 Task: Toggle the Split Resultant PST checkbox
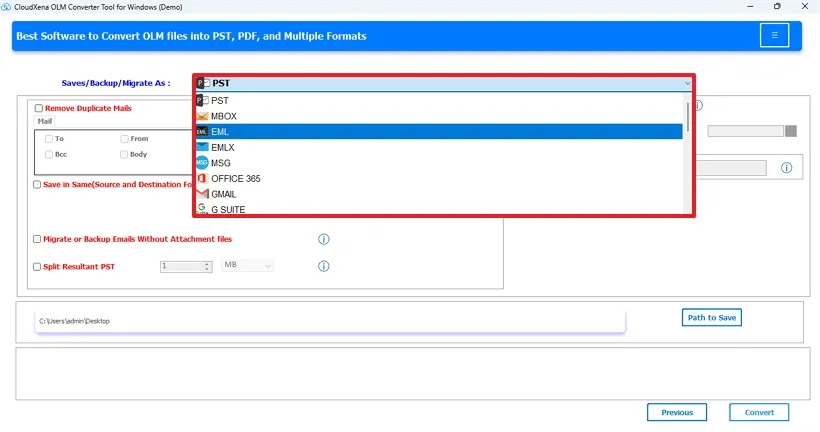tap(38, 267)
